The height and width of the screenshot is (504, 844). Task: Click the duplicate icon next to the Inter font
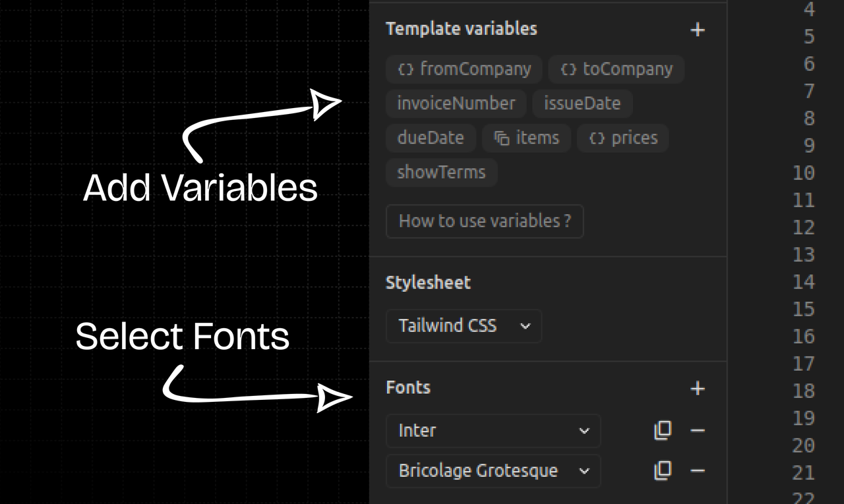[x=662, y=430]
